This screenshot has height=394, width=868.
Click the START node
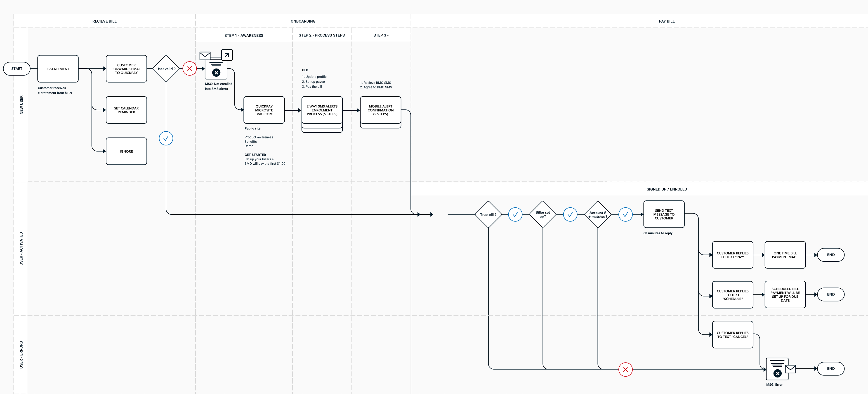[17, 69]
